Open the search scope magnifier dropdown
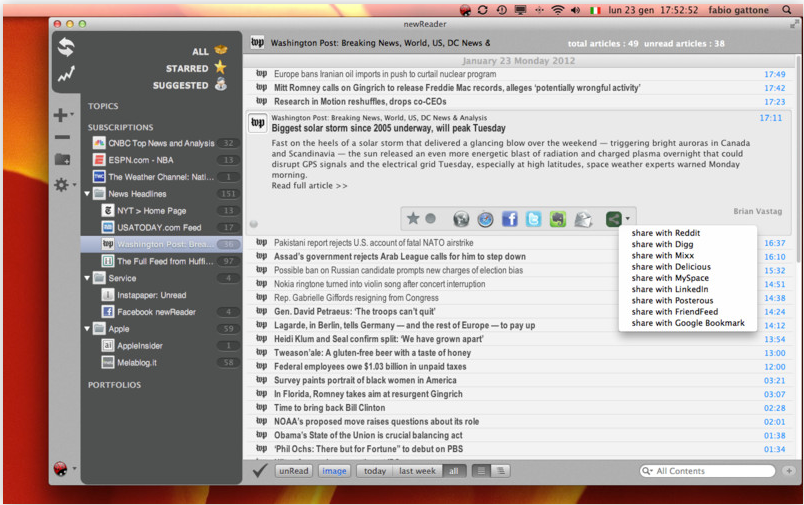Screen dimensions: 804x505 647,471
